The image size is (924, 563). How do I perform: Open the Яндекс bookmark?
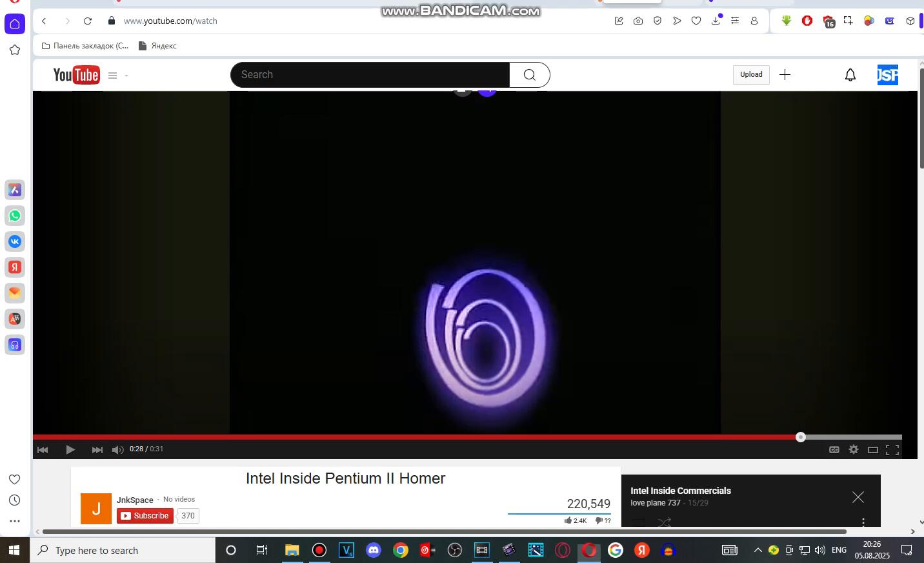[157, 46]
